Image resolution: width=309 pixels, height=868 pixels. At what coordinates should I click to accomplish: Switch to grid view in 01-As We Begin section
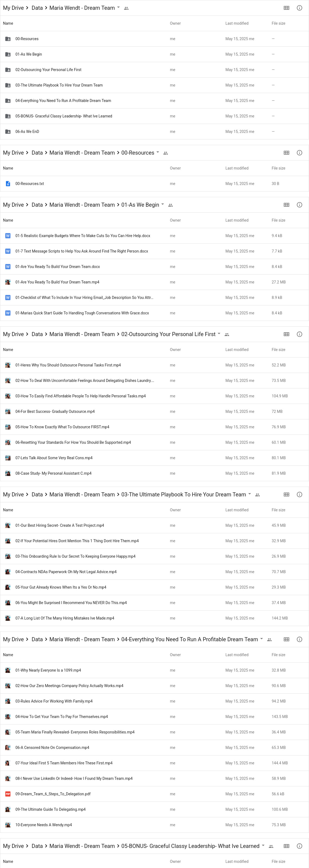287,205
